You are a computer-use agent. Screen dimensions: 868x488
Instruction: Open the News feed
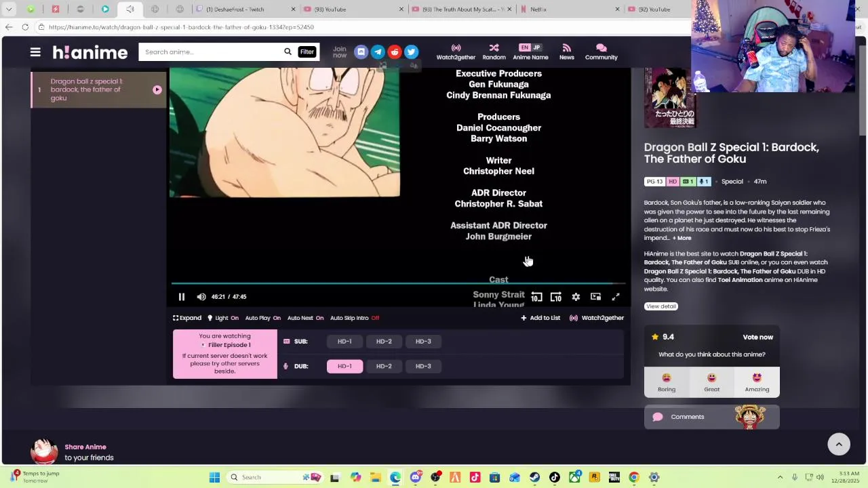pyautogui.click(x=567, y=52)
